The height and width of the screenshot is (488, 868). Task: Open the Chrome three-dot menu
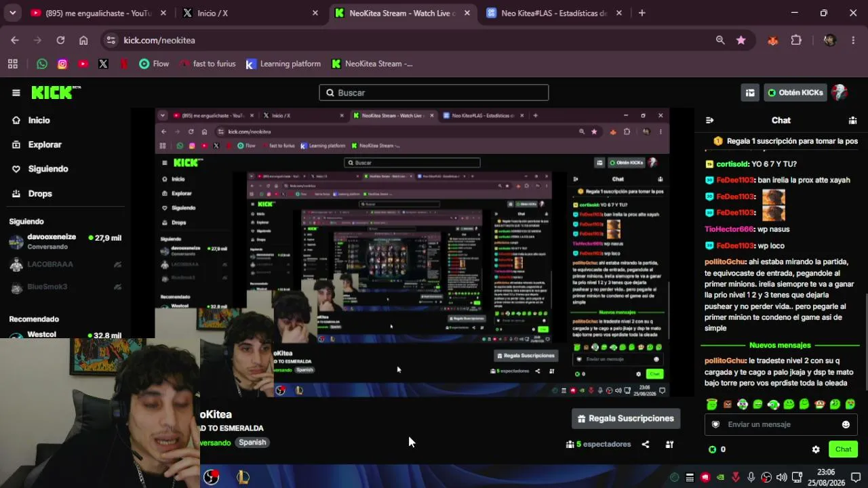(853, 40)
